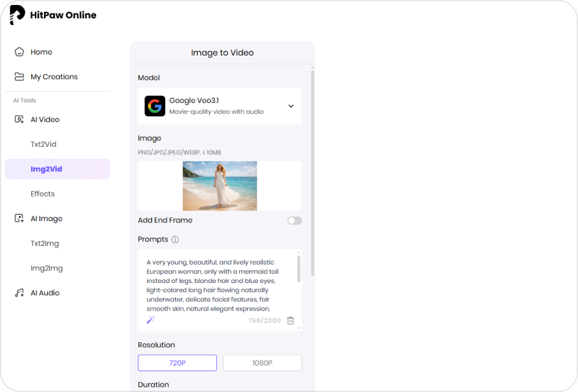The width and height of the screenshot is (578, 392).
Task: Select the 720P resolution option
Action: pos(176,363)
